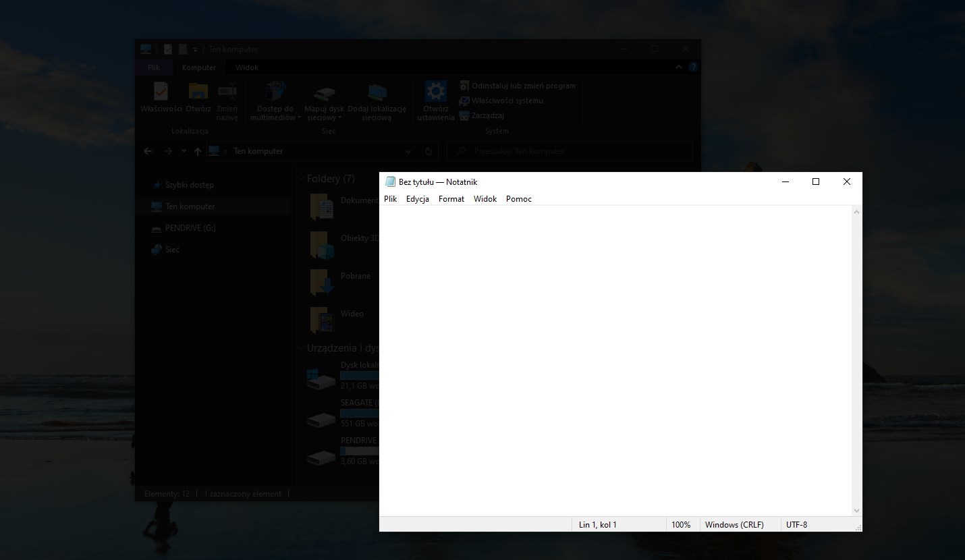Select the Pobrane folder
Viewport: 965px width, 560px height.
pyautogui.click(x=341, y=282)
